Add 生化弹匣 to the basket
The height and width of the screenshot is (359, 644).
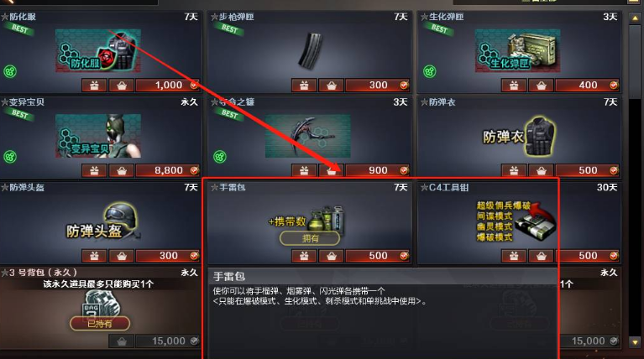point(541,86)
